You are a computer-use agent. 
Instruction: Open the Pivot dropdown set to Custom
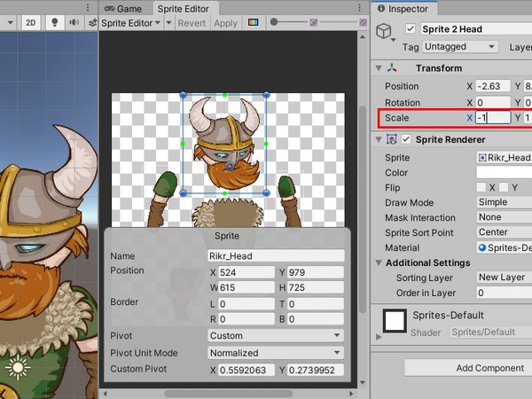click(275, 336)
